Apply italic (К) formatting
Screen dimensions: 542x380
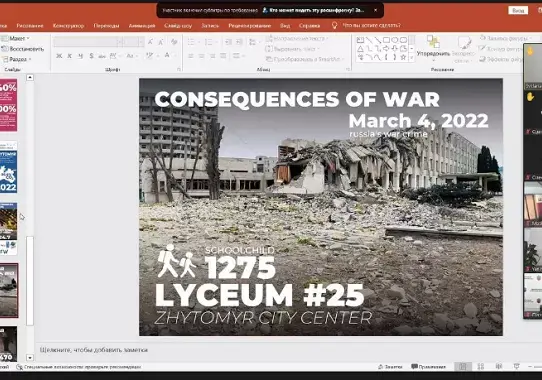pos(69,56)
